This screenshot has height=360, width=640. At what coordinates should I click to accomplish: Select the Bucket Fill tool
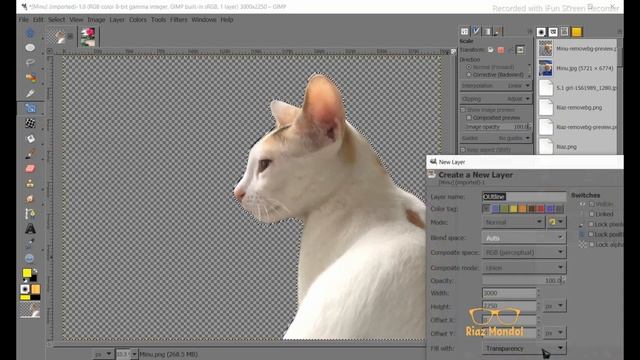point(30,139)
